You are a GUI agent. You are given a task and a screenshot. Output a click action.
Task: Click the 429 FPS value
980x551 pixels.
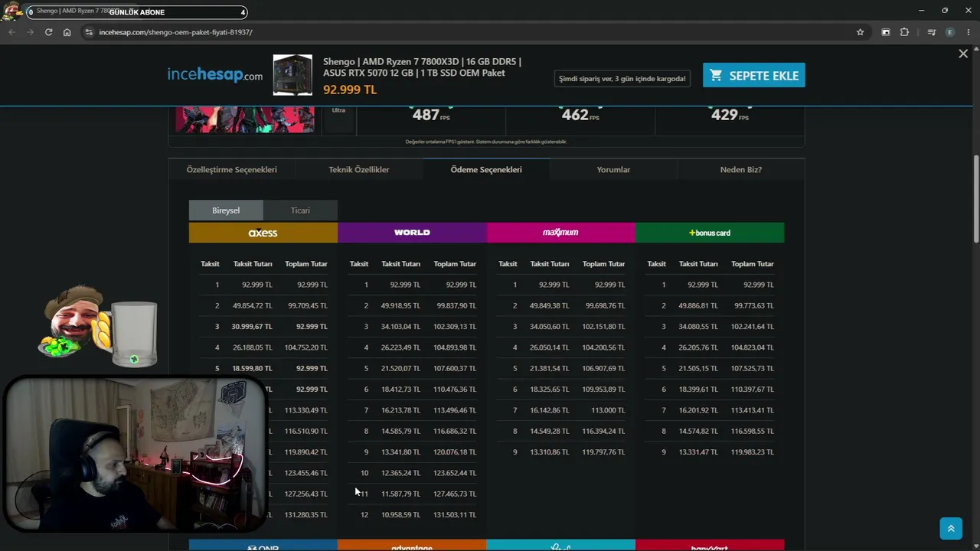730,115
